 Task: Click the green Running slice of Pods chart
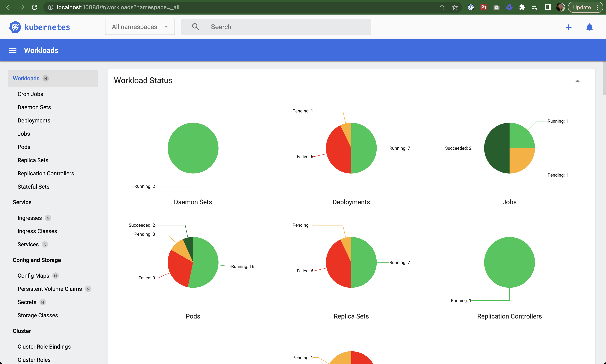[x=206, y=262]
